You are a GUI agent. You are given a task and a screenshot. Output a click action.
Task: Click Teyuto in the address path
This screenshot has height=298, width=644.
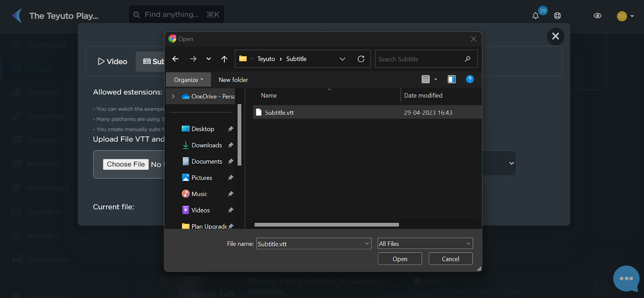tap(266, 59)
